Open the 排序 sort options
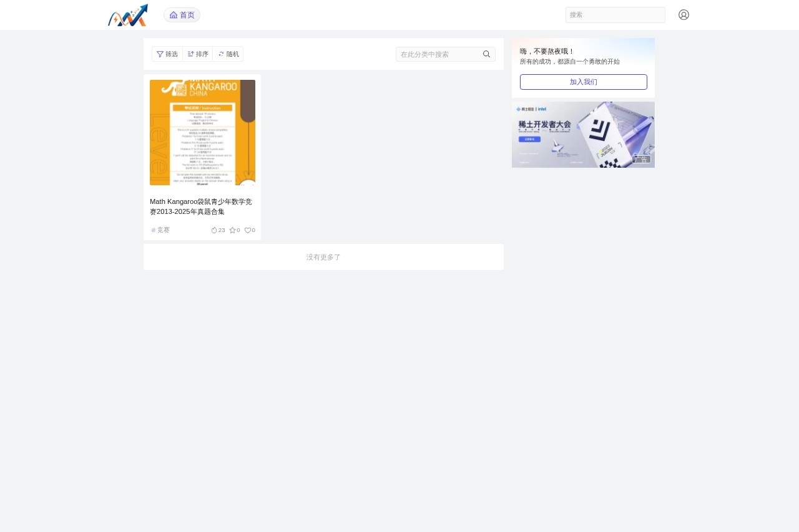Screen dimensions: 799x532 point(198,54)
